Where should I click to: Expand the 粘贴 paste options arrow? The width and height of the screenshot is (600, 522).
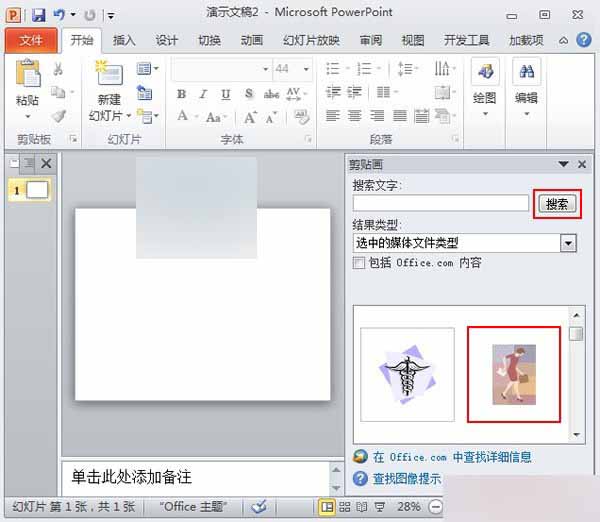28,116
